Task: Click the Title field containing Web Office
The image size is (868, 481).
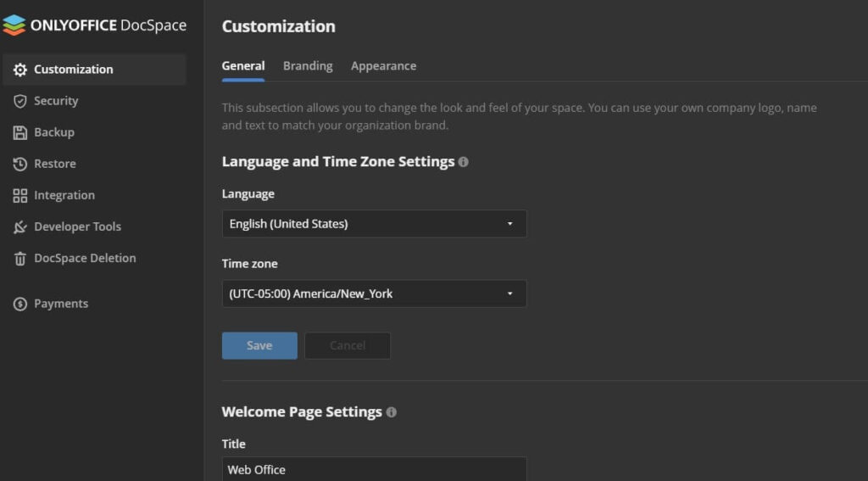Action: (x=373, y=469)
